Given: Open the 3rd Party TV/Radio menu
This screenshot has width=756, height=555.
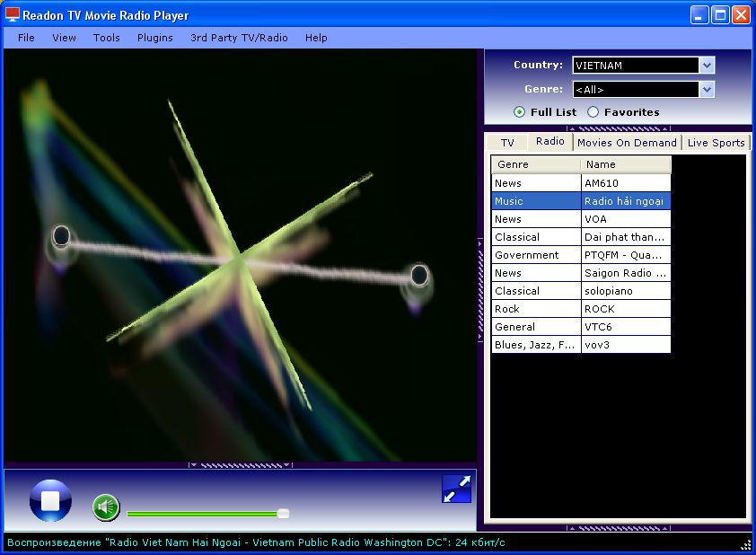Looking at the screenshot, I should tap(239, 38).
